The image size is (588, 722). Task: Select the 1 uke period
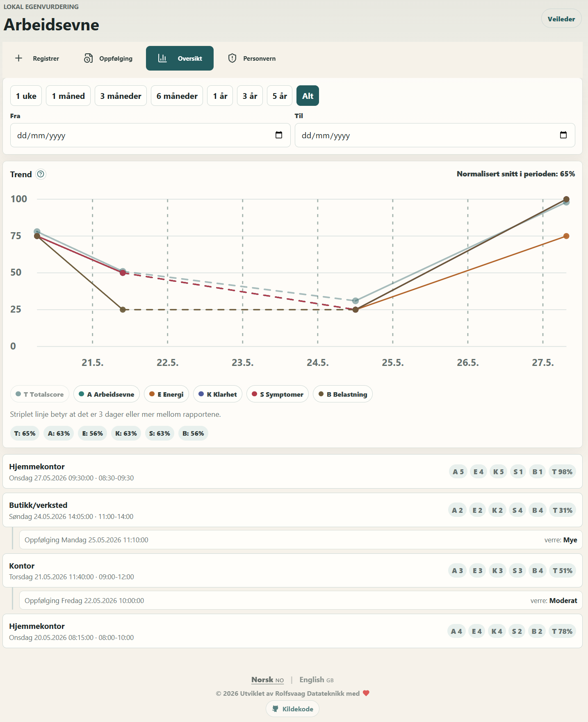26,96
